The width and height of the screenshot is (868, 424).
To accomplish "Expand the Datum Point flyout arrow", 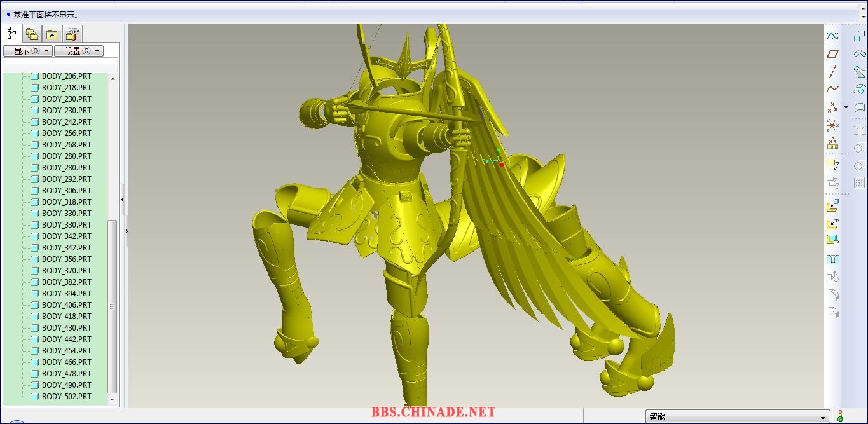I will pyautogui.click(x=846, y=107).
